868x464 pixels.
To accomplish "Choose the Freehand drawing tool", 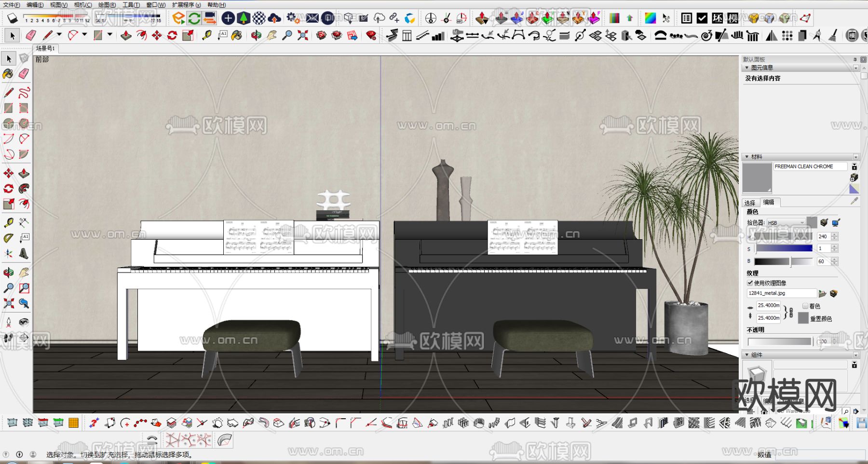I will coord(24,92).
